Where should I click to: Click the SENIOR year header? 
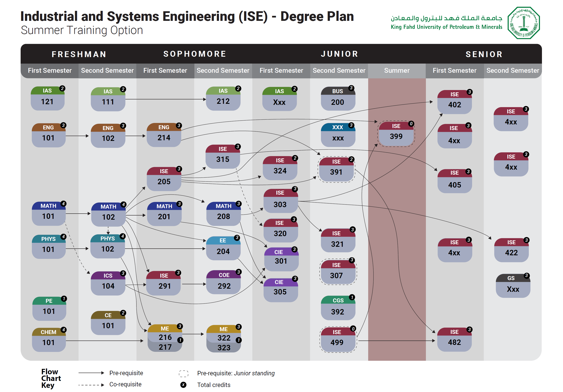click(484, 54)
